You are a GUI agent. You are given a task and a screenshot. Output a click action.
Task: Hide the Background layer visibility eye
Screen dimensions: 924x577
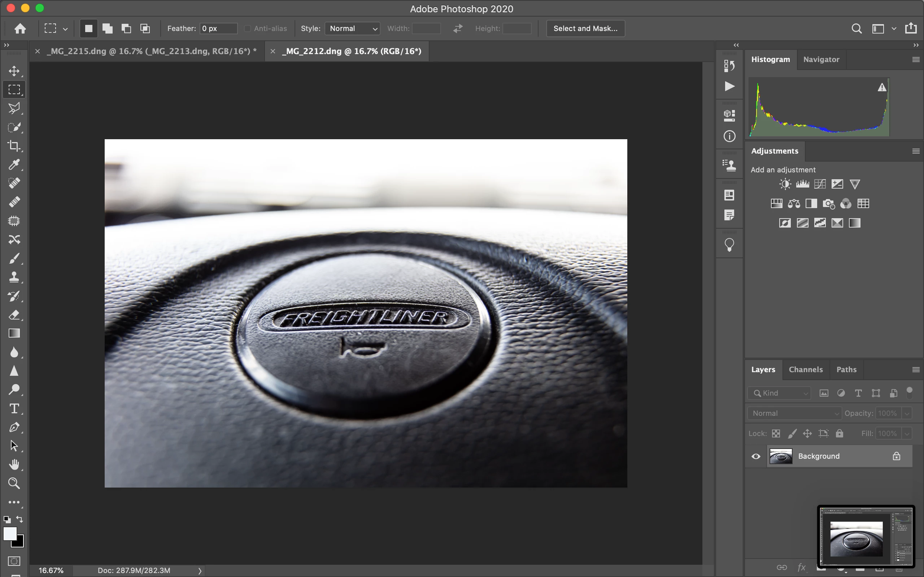755,457
